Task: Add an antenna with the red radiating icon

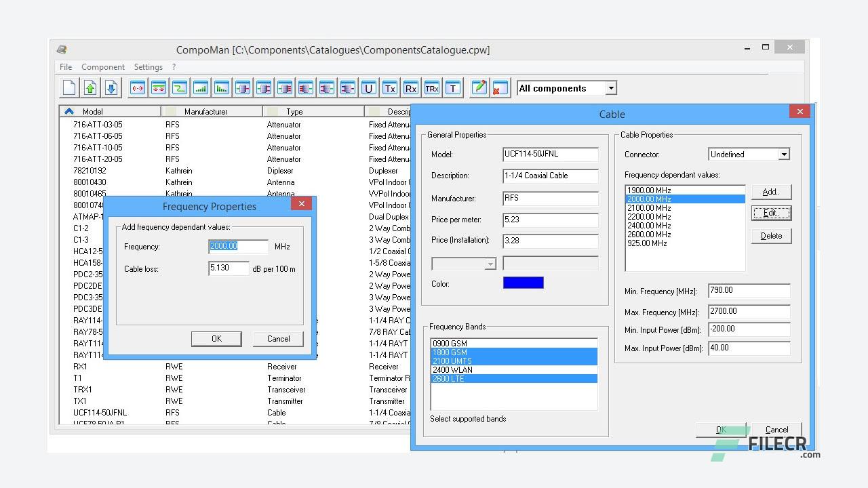Action: coord(138,87)
